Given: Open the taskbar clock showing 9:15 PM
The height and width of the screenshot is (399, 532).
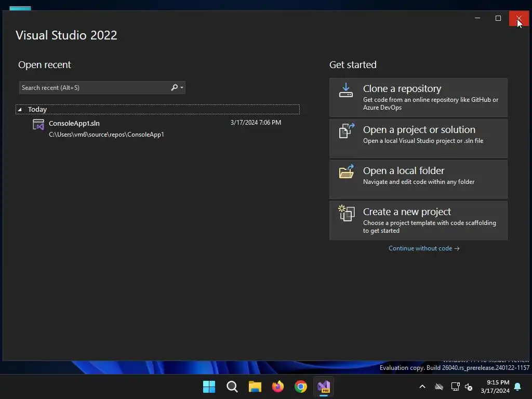Looking at the screenshot, I should coord(495,387).
